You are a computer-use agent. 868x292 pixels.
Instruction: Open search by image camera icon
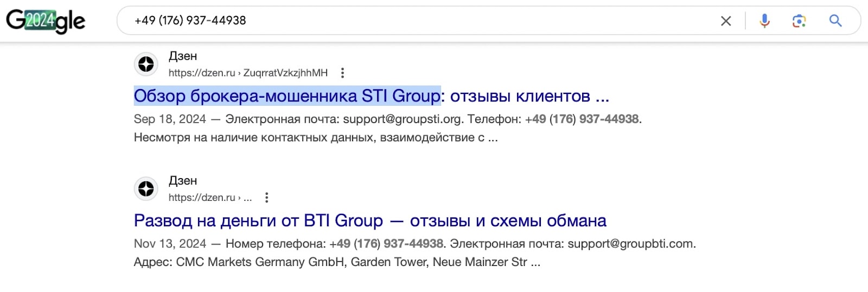tap(799, 21)
